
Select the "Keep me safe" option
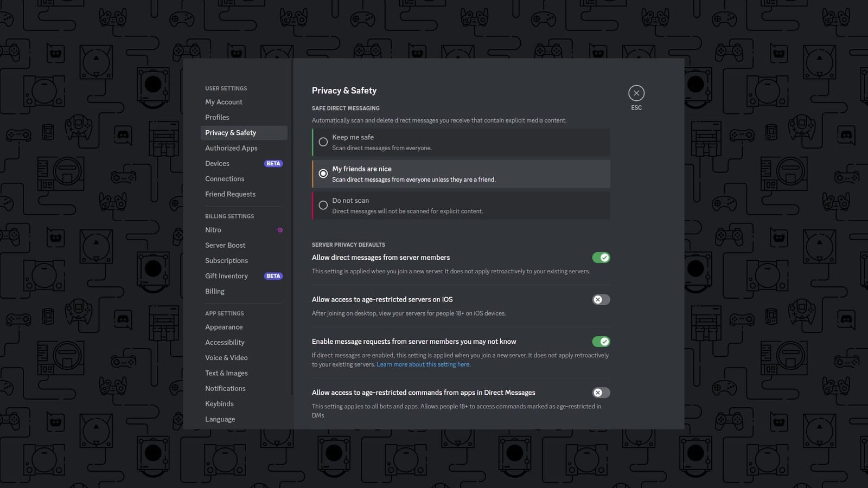click(x=323, y=142)
